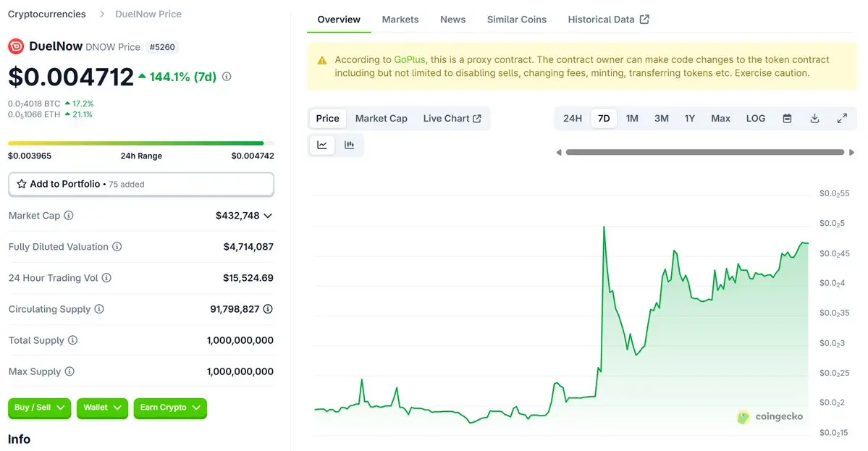Switch chart to Price view

328,119
